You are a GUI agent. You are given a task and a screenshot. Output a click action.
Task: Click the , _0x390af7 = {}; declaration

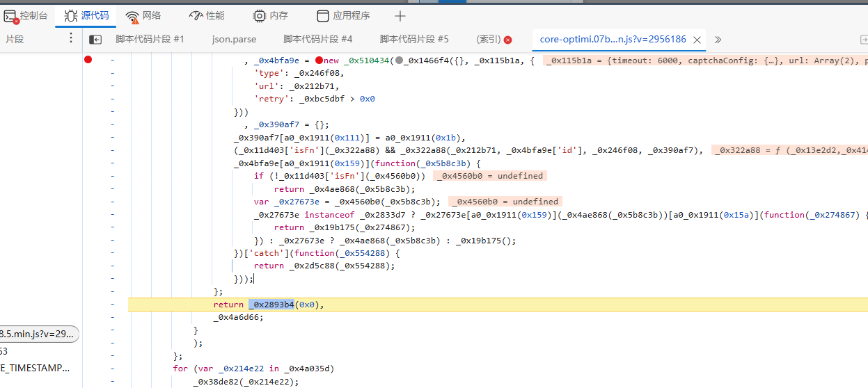(287, 124)
